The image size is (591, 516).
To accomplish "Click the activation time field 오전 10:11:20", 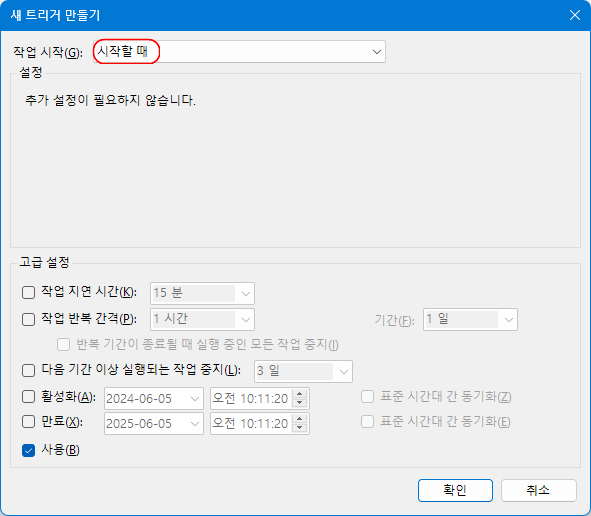I will pos(251,398).
